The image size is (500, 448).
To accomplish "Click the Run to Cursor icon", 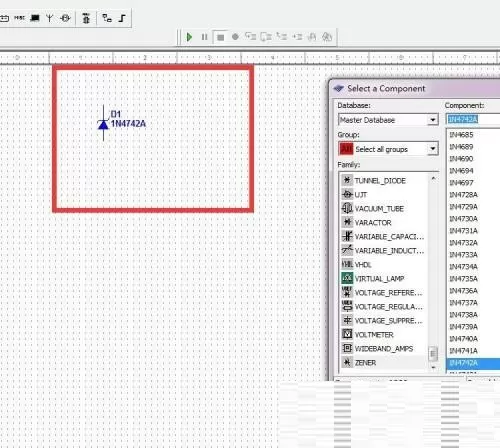I will 297,37.
